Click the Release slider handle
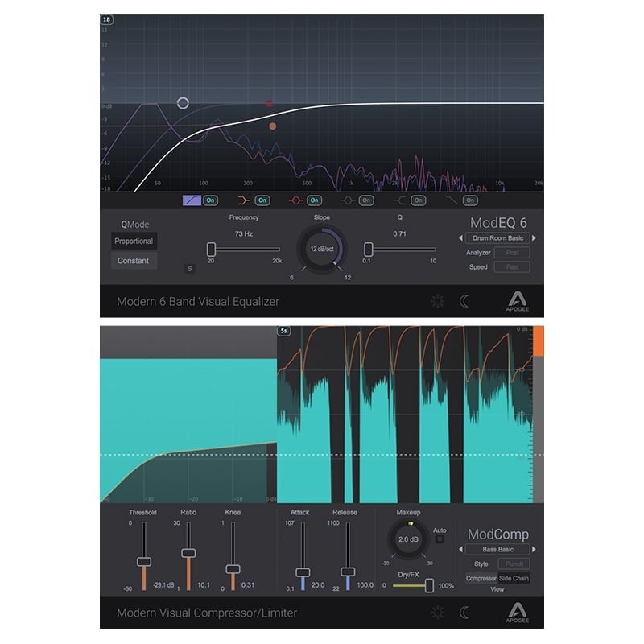 point(348,572)
